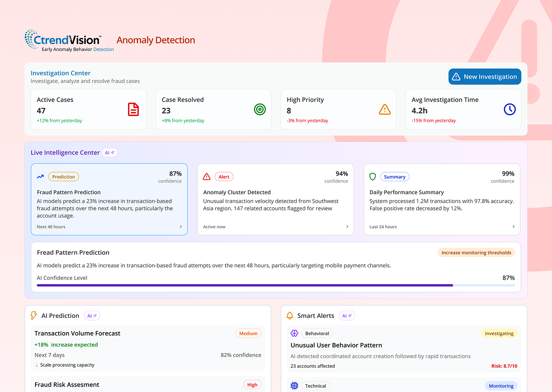The height and width of the screenshot is (392, 552).
Task: Click the Investigating status badge
Action: click(499, 333)
